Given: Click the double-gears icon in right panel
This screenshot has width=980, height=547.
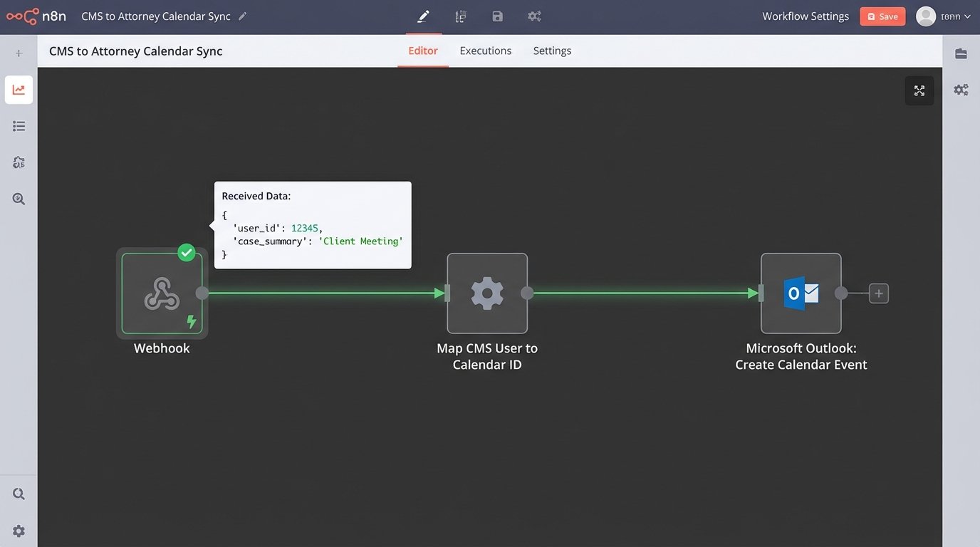Looking at the screenshot, I should click(x=961, y=90).
